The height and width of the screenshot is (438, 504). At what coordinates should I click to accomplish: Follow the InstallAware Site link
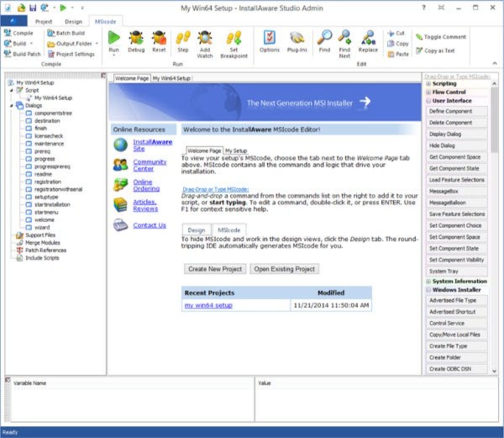[x=152, y=145]
